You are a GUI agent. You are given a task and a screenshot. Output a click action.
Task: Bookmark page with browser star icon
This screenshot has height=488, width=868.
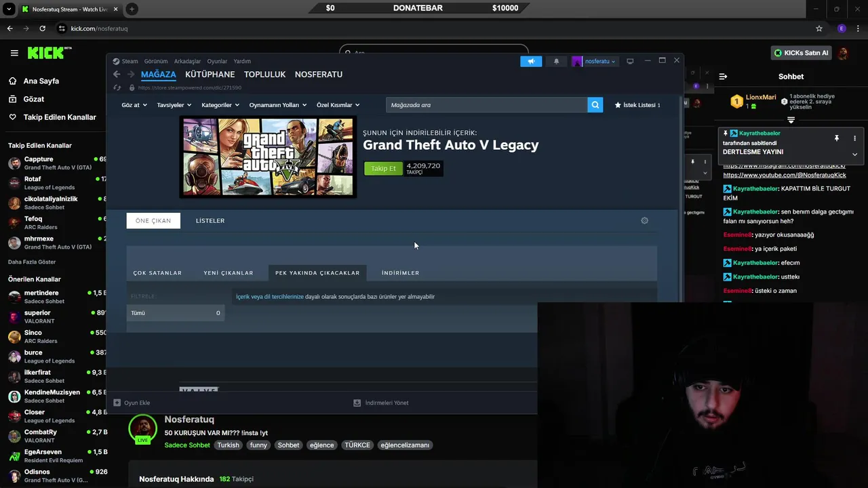[x=819, y=28]
